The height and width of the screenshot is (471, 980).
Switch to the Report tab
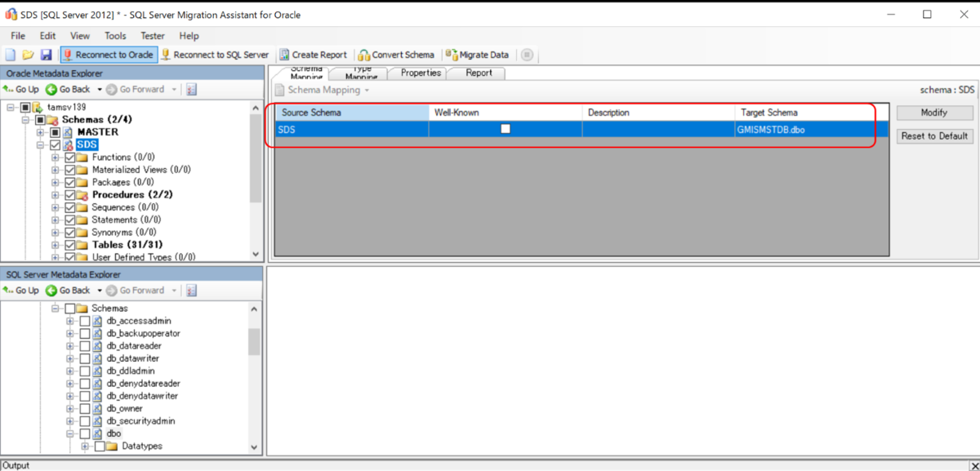point(479,73)
